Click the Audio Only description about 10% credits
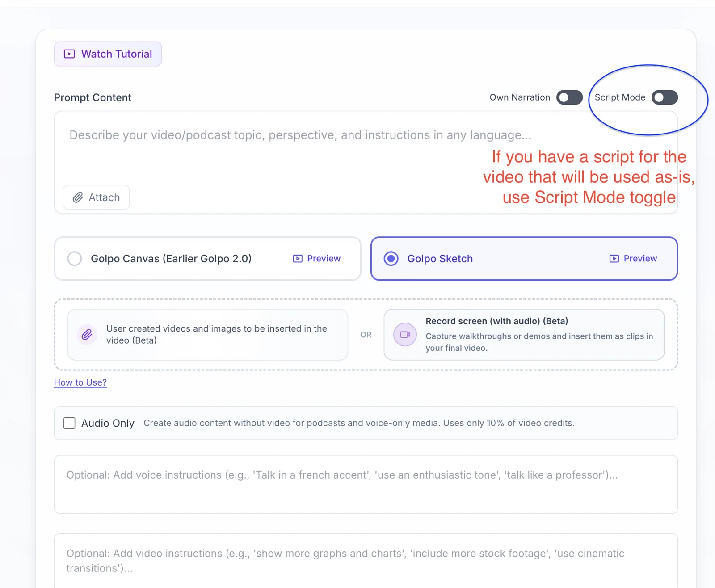 (359, 423)
